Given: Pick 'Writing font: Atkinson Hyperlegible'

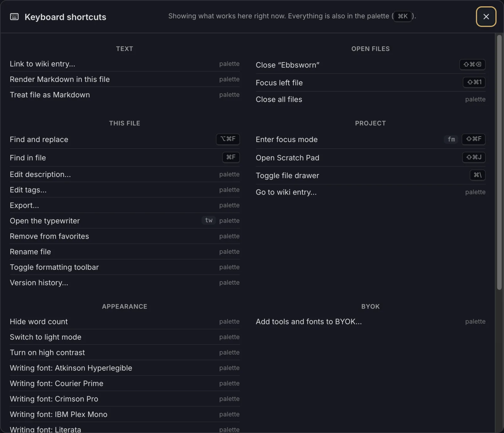Looking at the screenshot, I should point(125,368).
